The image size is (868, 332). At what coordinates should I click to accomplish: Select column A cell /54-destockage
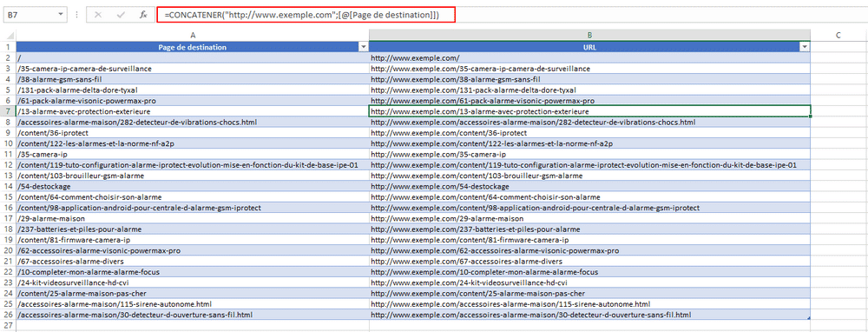point(192,186)
